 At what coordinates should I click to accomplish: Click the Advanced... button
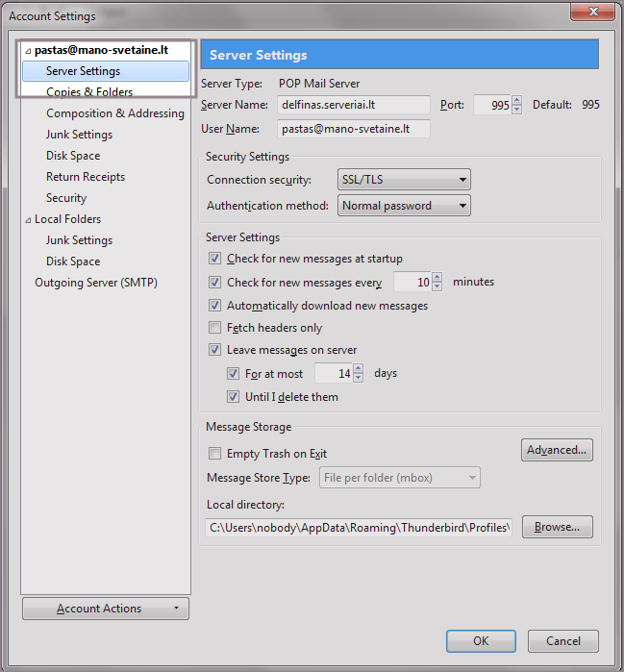point(557,450)
